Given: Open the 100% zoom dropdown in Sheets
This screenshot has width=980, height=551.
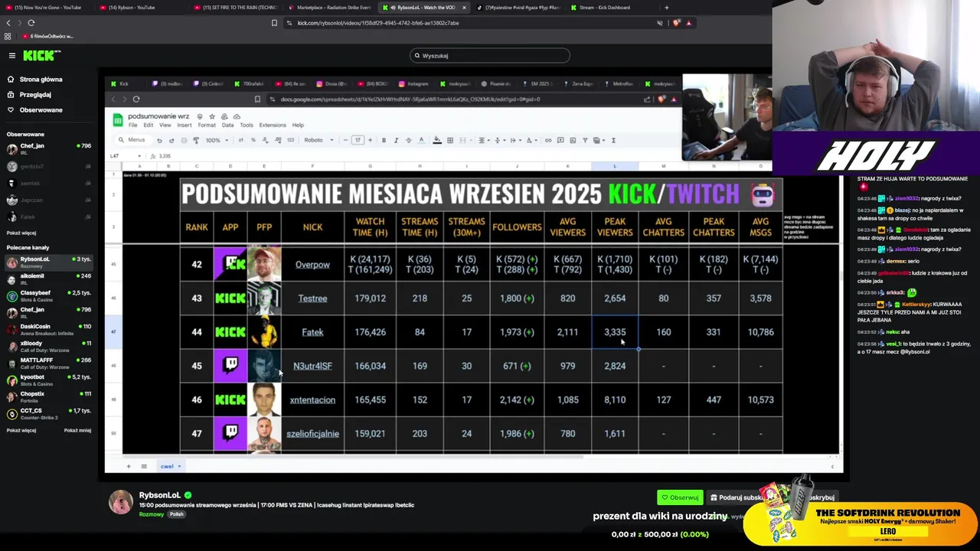Looking at the screenshot, I should (x=216, y=140).
